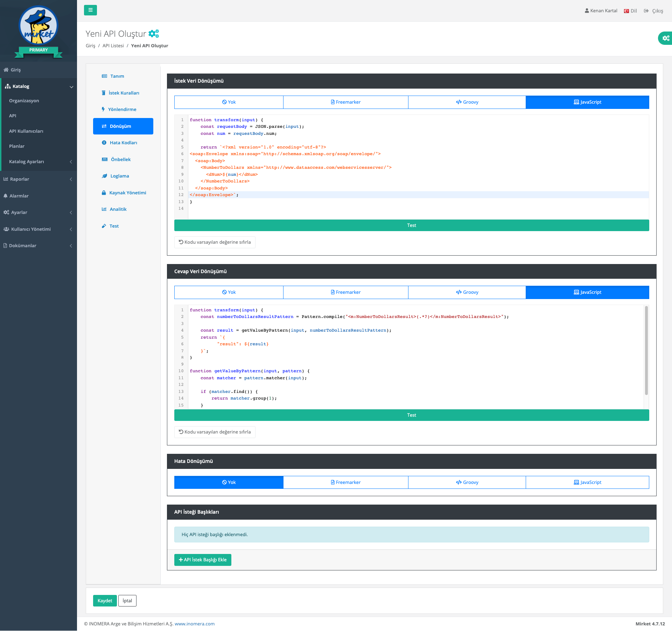Go to Giriş breadcrumb link
Viewport: 672px width, 631px height.
pos(90,46)
